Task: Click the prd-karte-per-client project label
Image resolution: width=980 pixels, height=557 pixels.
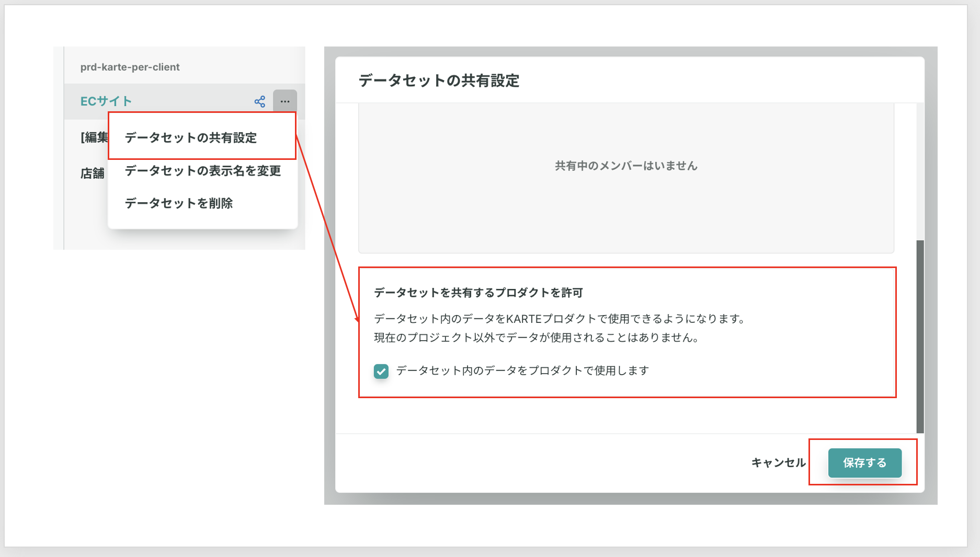Action: click(130, 67)
